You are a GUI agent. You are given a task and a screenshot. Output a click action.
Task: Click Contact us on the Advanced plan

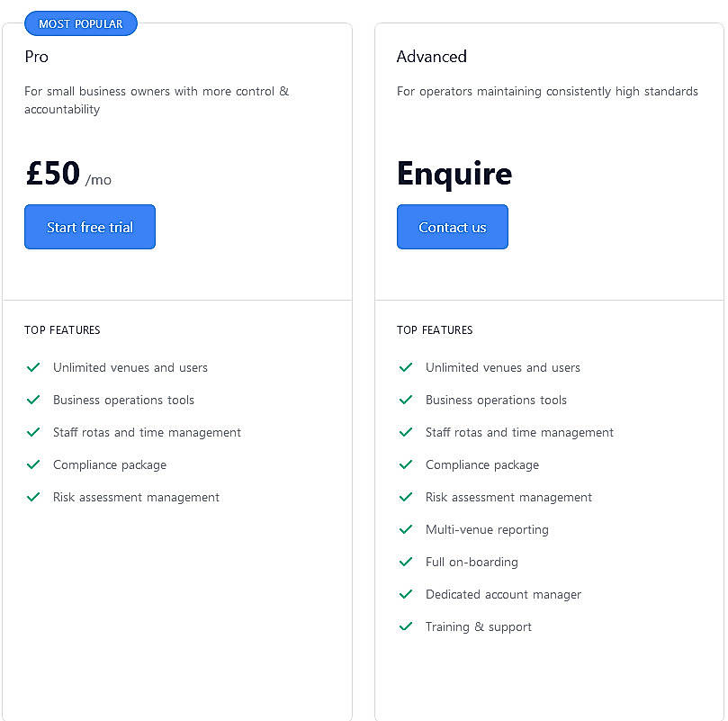point(452,227)
